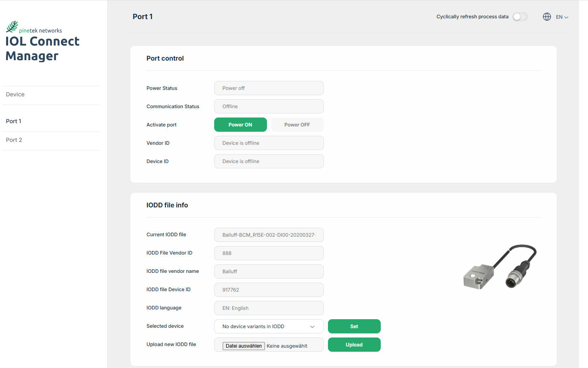The width and height of the screenshot is (588, 368).
Task: Click the Balluff sensor product image
Action: 500,267
